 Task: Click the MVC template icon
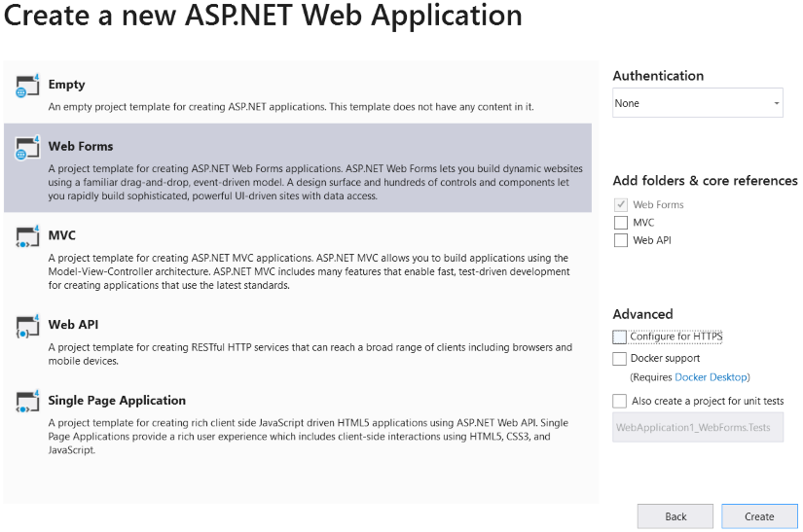click(27, 236)
